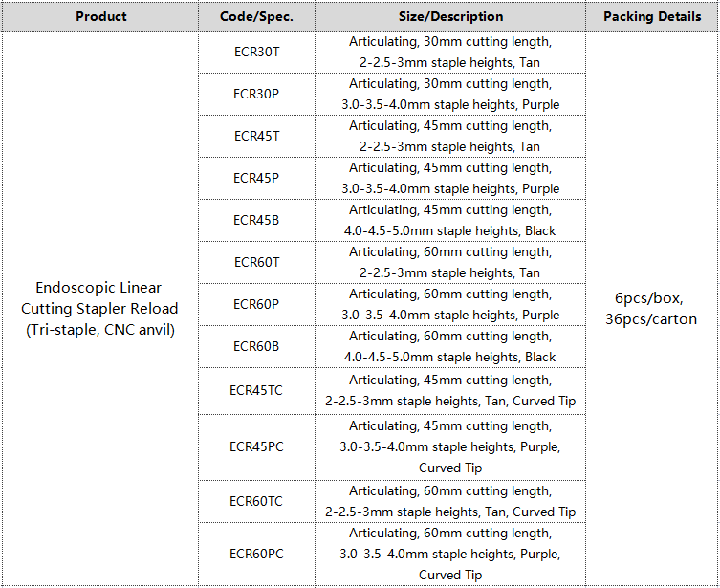
Task: Select the ECR45TC code cell
Action: (x=256, y=391)
